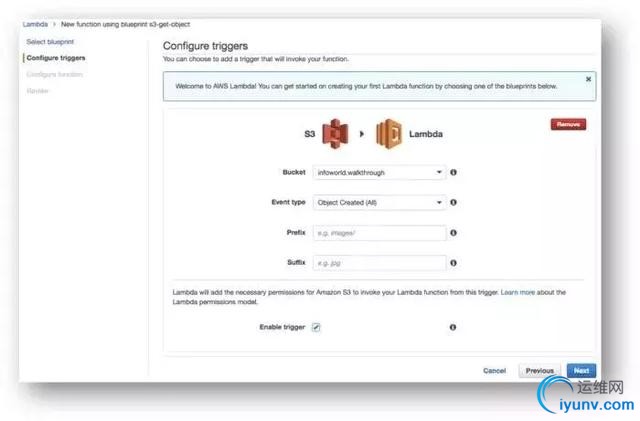Click the Lambda function icon
The image size is (640, 421).
(388, 133)
